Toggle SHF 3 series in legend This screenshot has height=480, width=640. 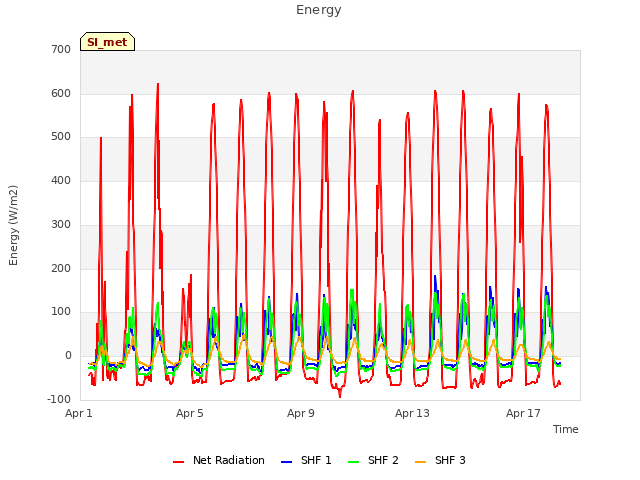tap(440, 460)
